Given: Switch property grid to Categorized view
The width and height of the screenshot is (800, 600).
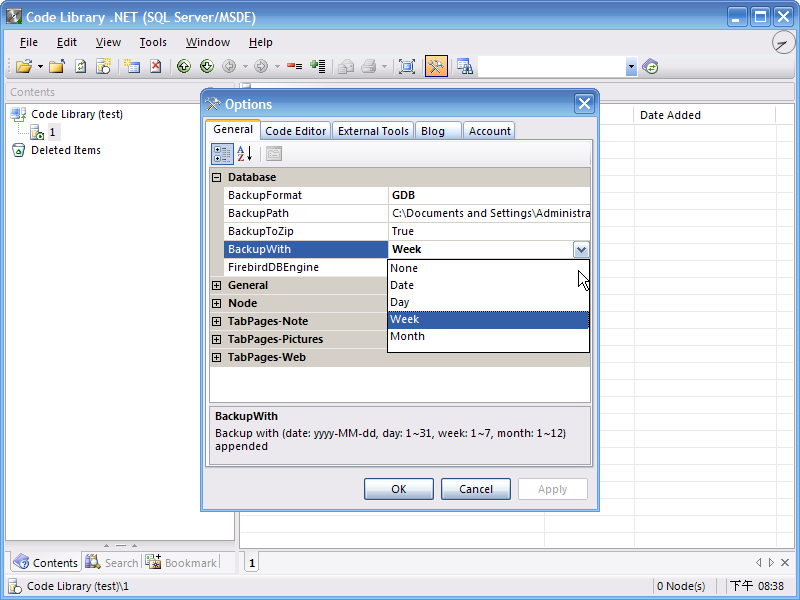Looking at the screenshot, I should coord(222,154).
